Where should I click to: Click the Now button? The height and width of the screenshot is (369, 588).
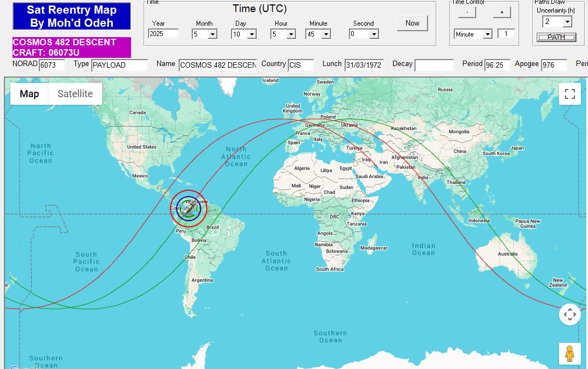tap(412, 23)
